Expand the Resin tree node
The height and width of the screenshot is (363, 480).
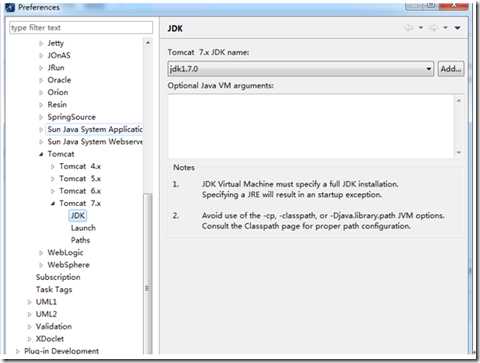pyautogui.click(x=41, y=105)
